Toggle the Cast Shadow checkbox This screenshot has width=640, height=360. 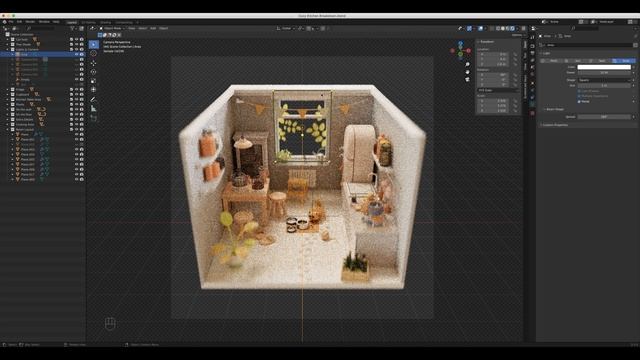(x=579, y=91)
